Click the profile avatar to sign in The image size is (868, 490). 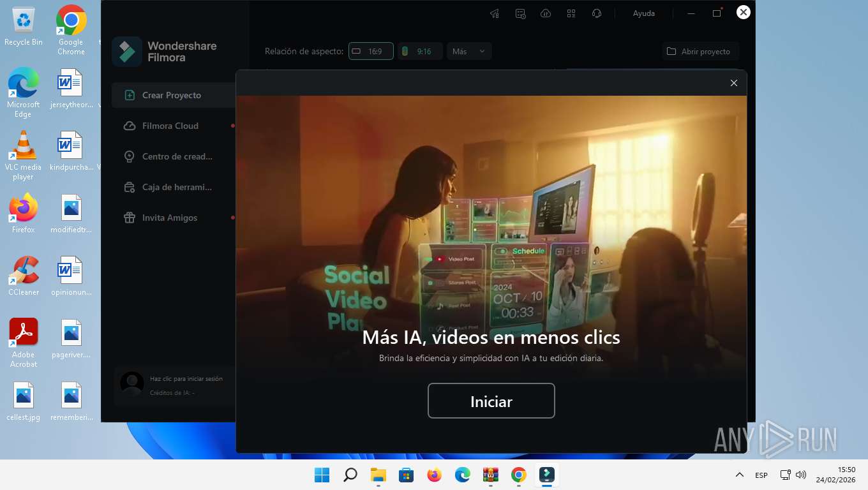(x=132, y=383)
